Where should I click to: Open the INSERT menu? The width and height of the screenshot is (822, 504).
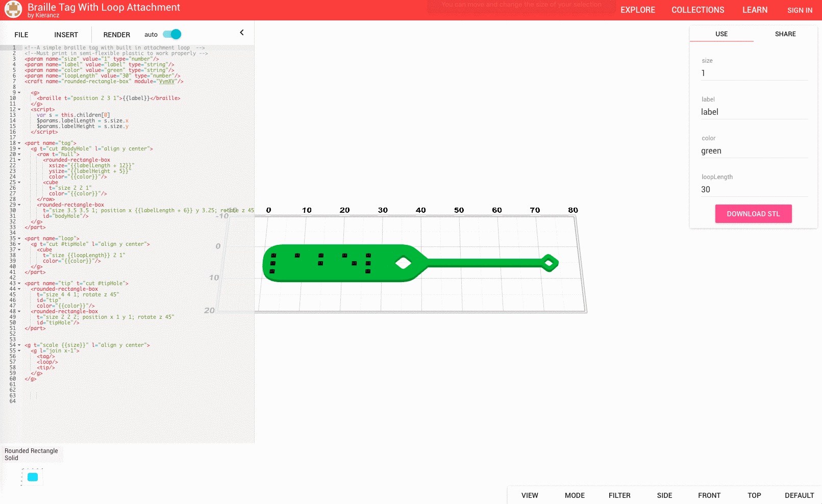pos(66,35)
